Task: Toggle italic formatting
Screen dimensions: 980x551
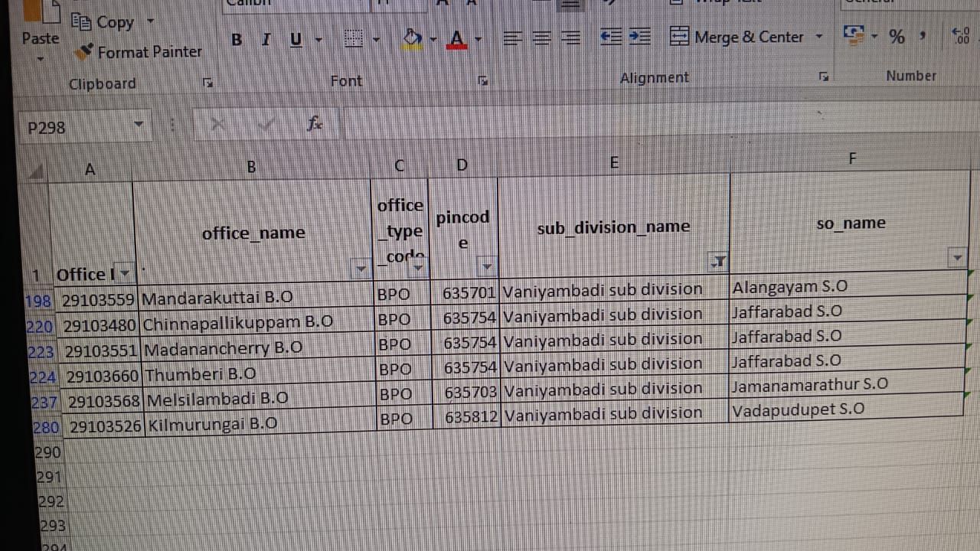Action: pyautogui.click(x=266, y=40)
